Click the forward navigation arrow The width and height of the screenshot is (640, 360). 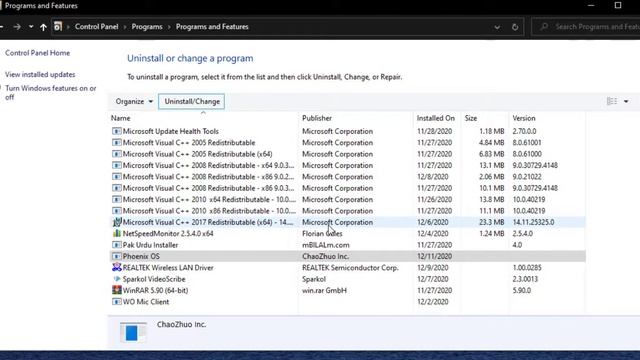(x=17, y=27)
